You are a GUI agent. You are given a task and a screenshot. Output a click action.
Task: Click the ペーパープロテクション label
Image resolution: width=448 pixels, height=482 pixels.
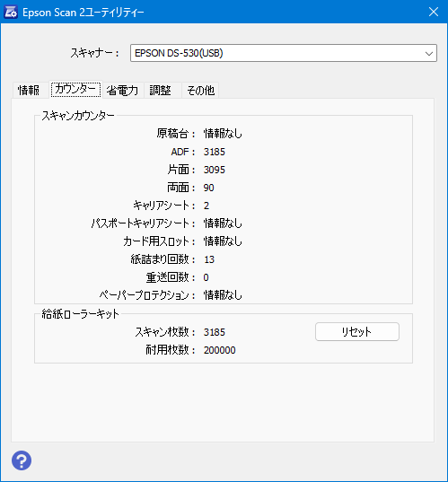pos(147,295)
